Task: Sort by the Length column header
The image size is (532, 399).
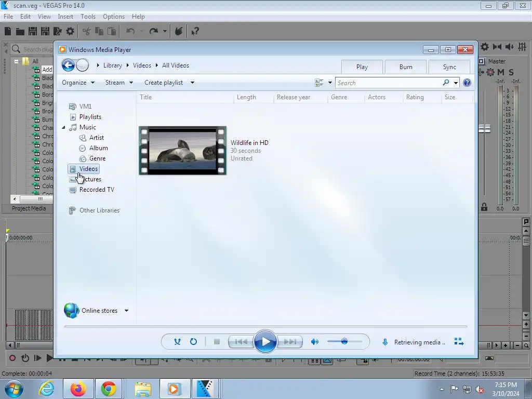Action: coord(254,97)
